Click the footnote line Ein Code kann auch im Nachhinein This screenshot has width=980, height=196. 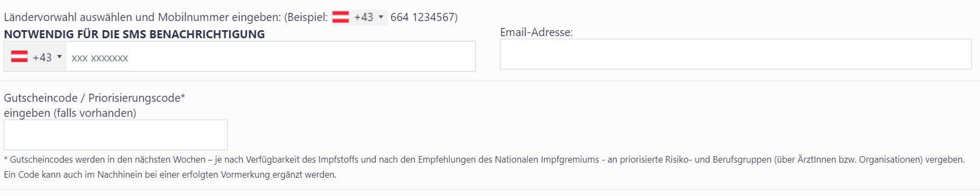click(170, 174)
